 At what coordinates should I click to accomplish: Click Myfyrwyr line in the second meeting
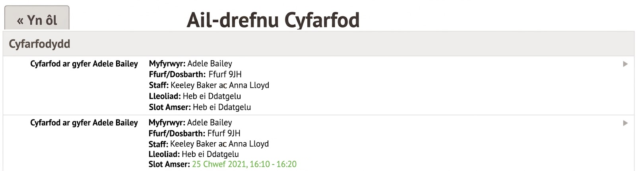coord(190,123)
